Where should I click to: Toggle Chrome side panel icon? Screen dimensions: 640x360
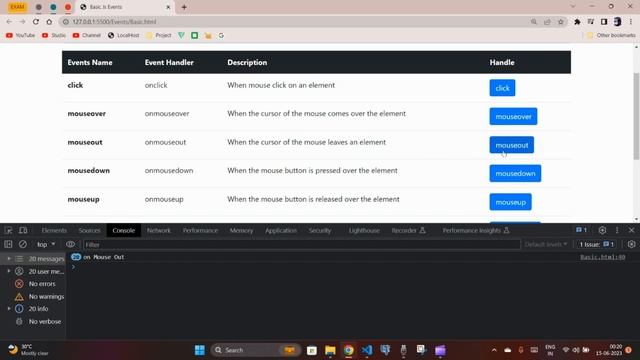(604, 22)
